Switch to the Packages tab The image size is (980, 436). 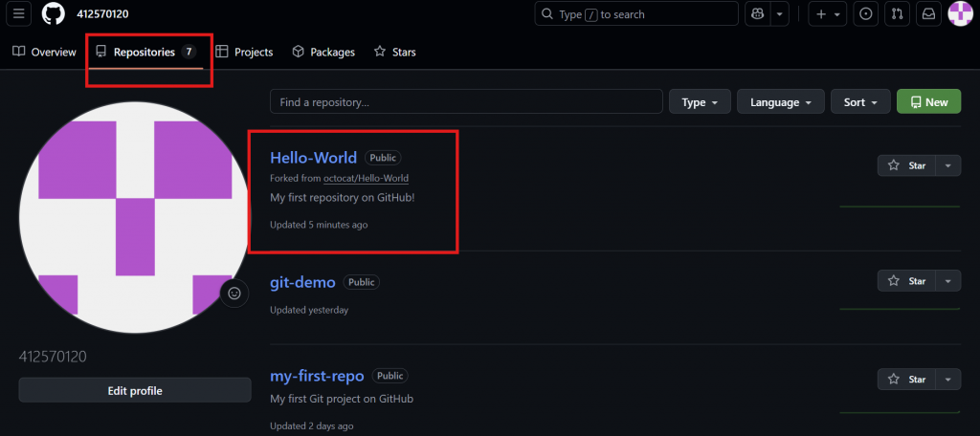323,53
